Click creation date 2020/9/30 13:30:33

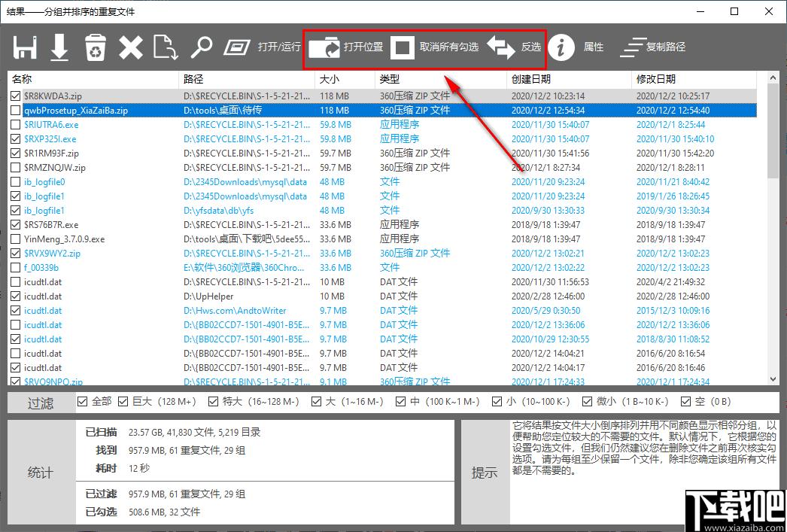[548, 210]
